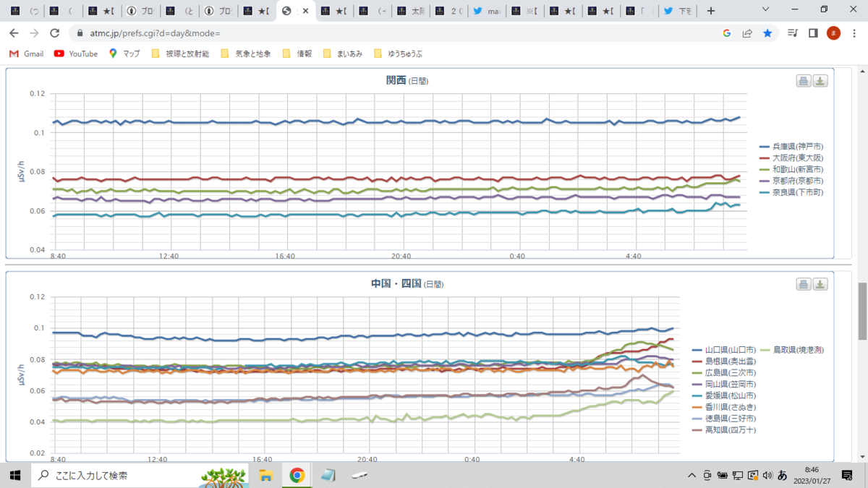Reload the page

(x=54, y=33)
